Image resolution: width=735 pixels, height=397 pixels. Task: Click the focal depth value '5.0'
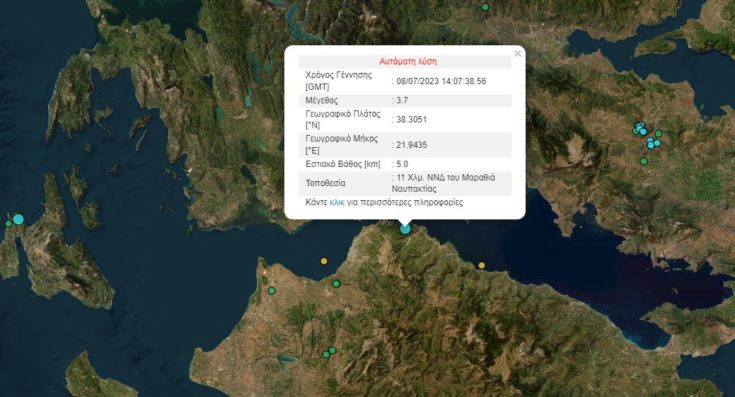coord(402,164)
